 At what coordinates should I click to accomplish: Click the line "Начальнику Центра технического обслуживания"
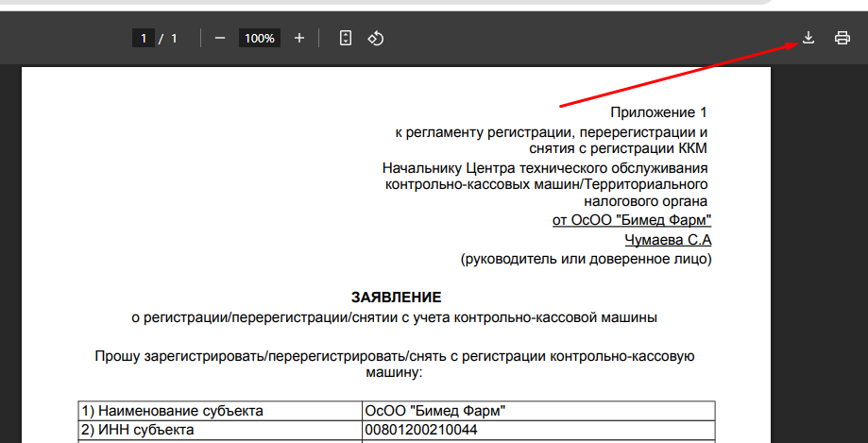545,168
